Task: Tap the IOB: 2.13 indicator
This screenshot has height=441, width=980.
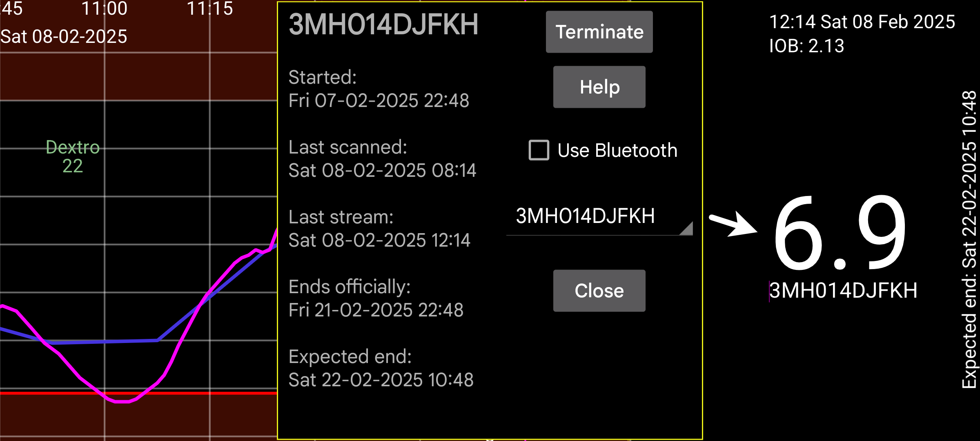Action: point(806,46)
